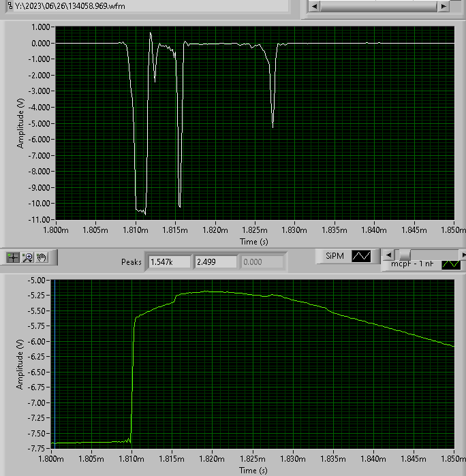
Task: Click the top horizontal scrollbar track
Action: [x=379, y=6]
